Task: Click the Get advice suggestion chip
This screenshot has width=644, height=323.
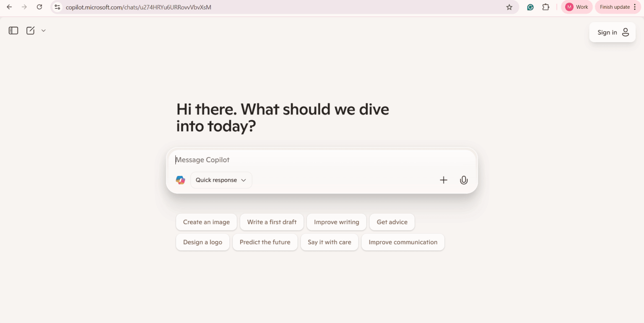Action: pos(392,222)
